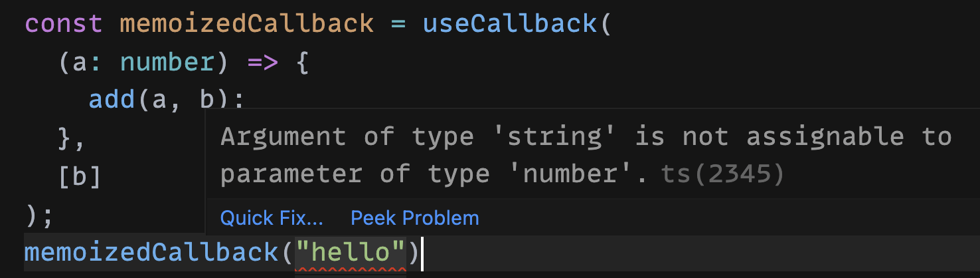Place cursor on memoizedCallback variable declaration
The image size is (980, 278).
[x=246, y=24]
